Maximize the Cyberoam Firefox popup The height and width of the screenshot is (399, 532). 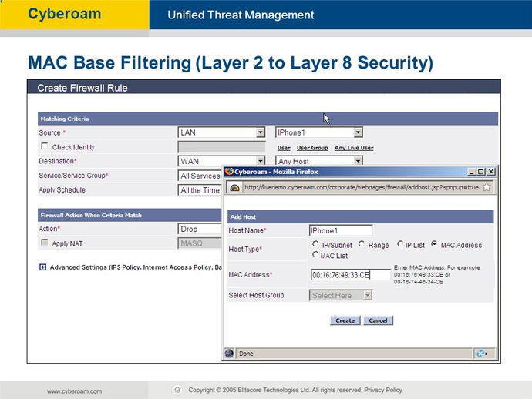(x=481, y=172)
